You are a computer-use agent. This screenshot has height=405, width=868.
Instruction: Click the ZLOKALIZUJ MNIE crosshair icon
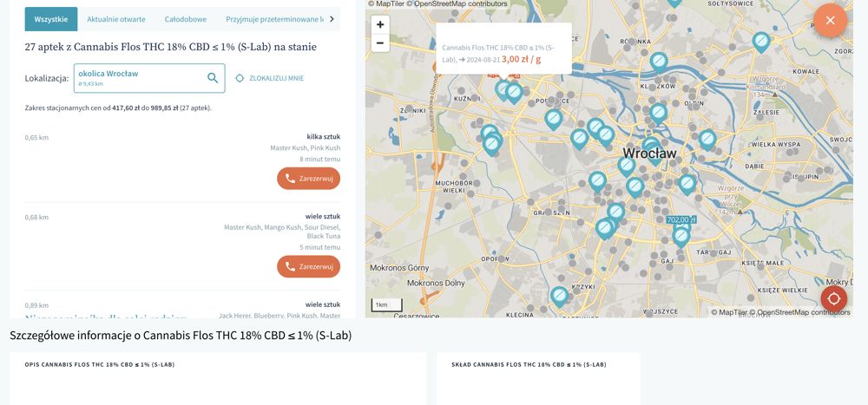(x=240, y=78)
